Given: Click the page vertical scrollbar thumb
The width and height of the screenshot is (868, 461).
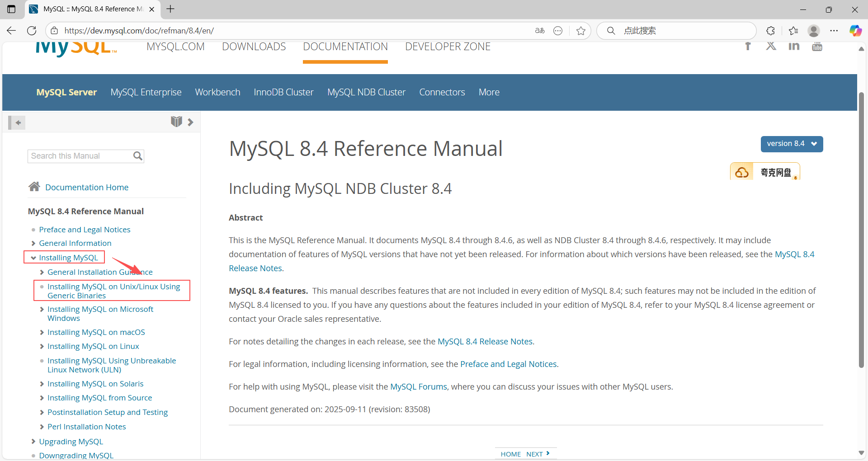Looking at the screenshot, I should pyautogui.click(x=861, y=230).
